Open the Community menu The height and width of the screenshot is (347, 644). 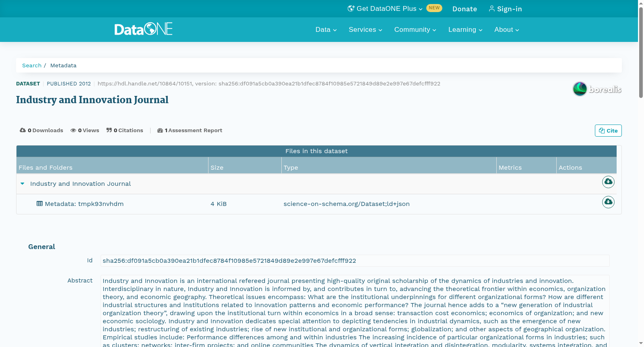[x=415, y=29]
